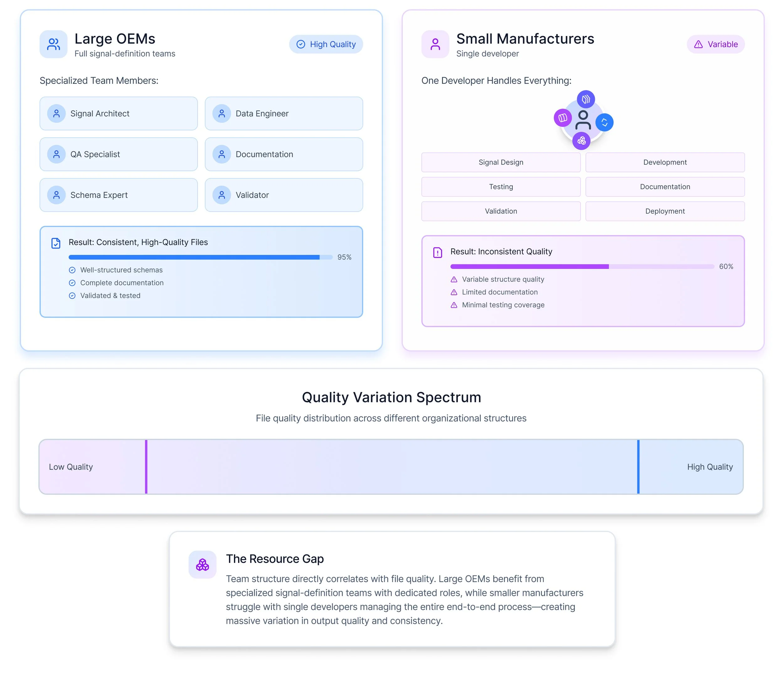This screenshot has width=784, height=674.
Task: Click the warning icon beside Limited documentation
Action: (x=454, y=292)
